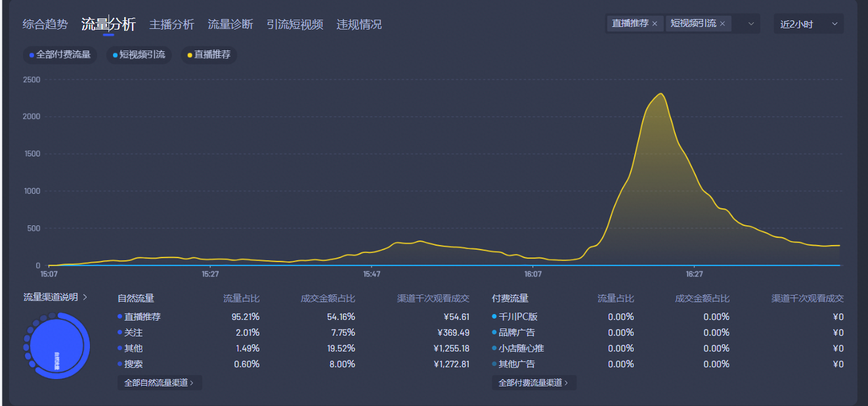Remove the 短视频引流 filter tag
Viewport: 868px width, 406px height.
(722, 24)
